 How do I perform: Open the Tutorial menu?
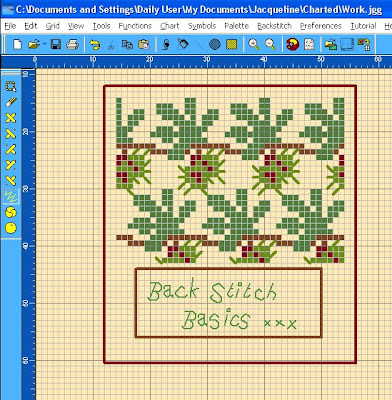pos(363,26)
